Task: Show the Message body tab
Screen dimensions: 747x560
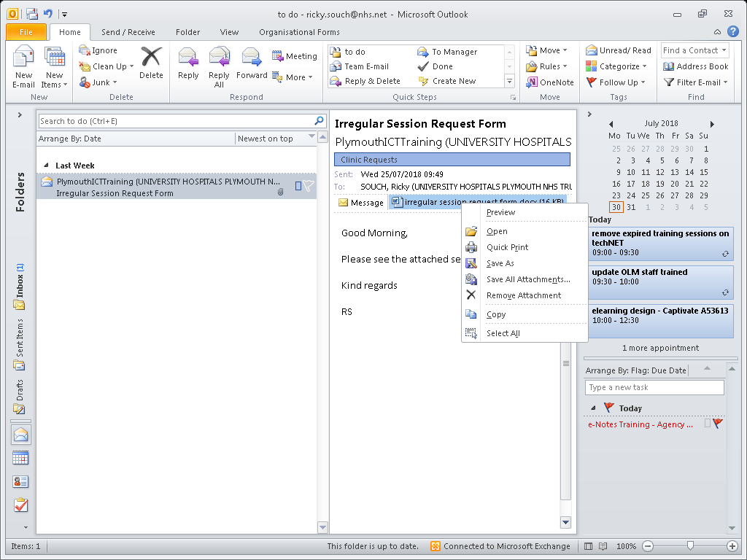Action: [360, 203]
